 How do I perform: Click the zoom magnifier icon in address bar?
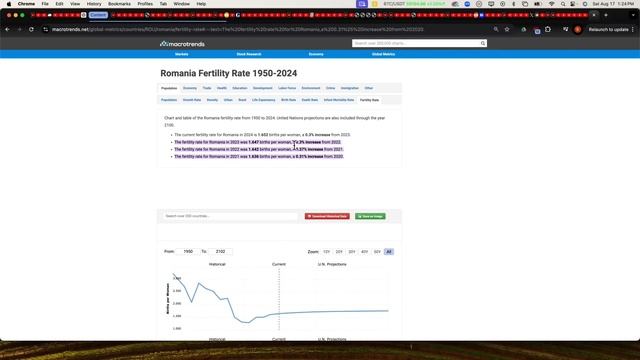pyautogui.click(x=496, y=29)
